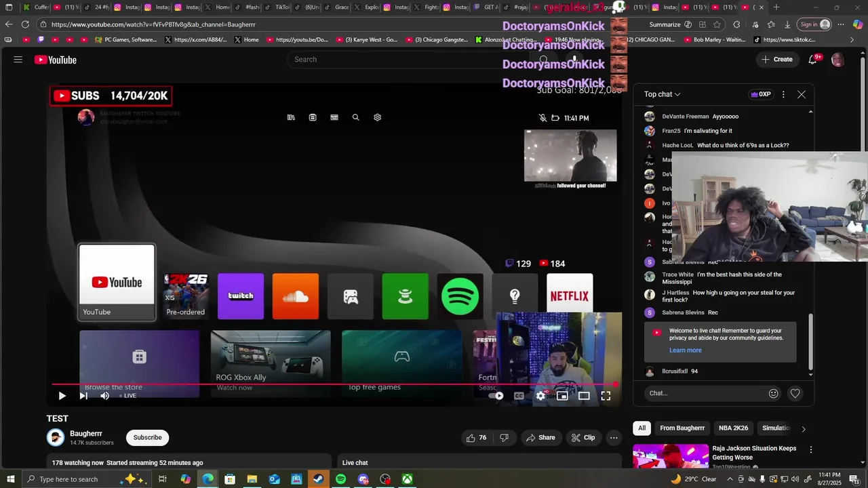Viewport: 868px width, 488px height.
Task: Click the red video progress bar
Action: tap(334, 384)
